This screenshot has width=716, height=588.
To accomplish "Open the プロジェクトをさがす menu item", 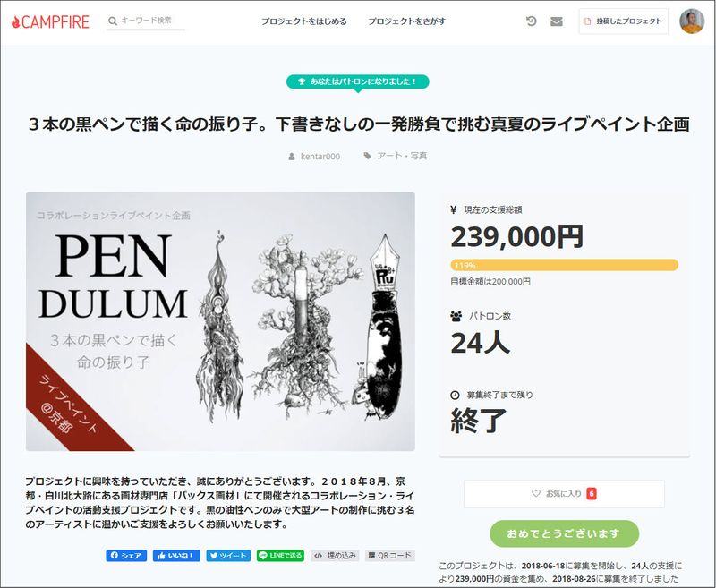I will tap(407, 21).
